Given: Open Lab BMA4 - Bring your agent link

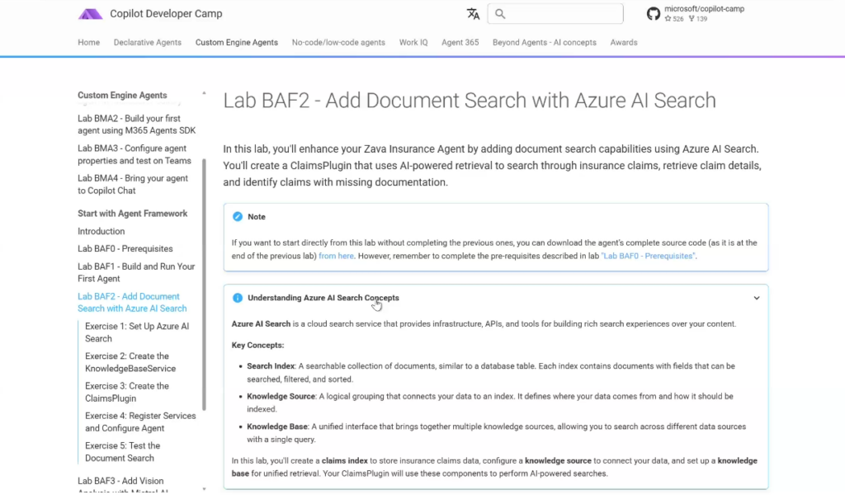Looking at the screenshot, I should (133, 184).
